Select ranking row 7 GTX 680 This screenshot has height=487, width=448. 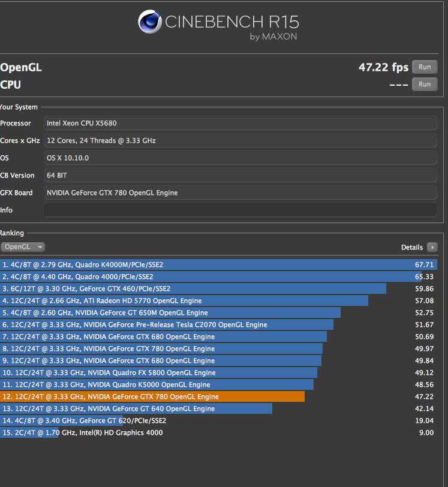(218, 336)
